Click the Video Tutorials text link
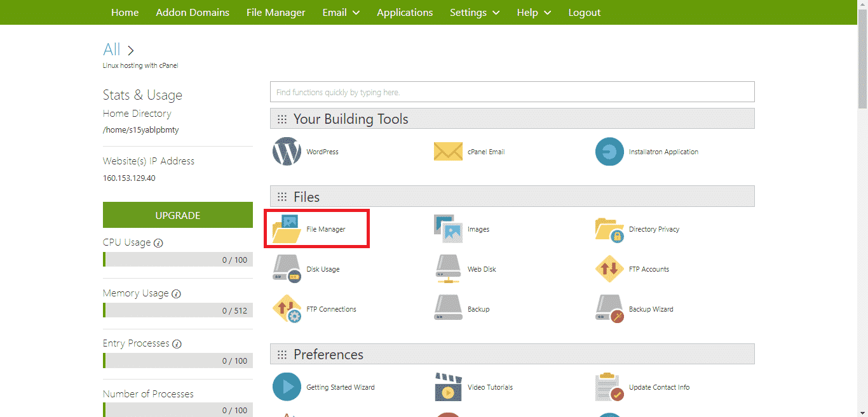Viewport: 868px width, 417px height. [490, 387]
